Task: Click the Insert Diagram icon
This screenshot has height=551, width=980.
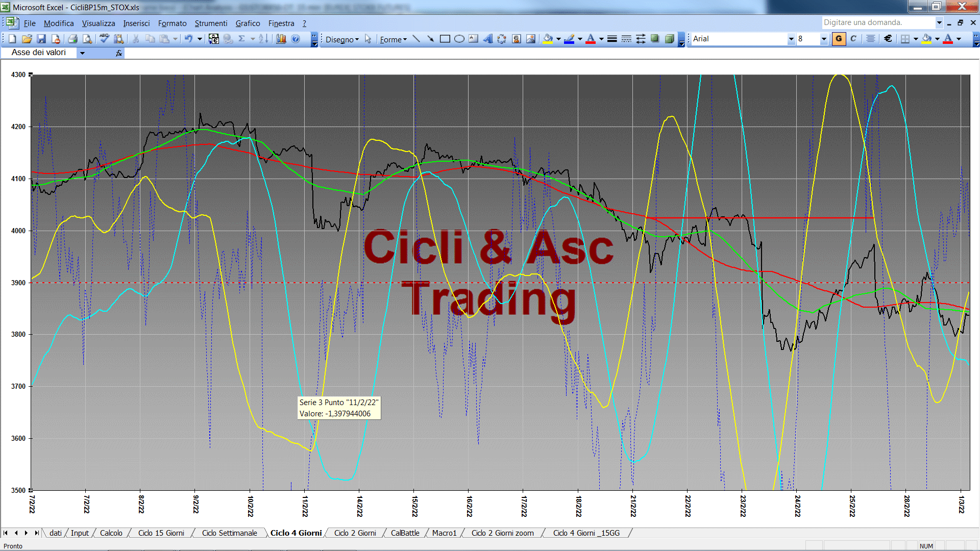Action: [x=502, y=39]
